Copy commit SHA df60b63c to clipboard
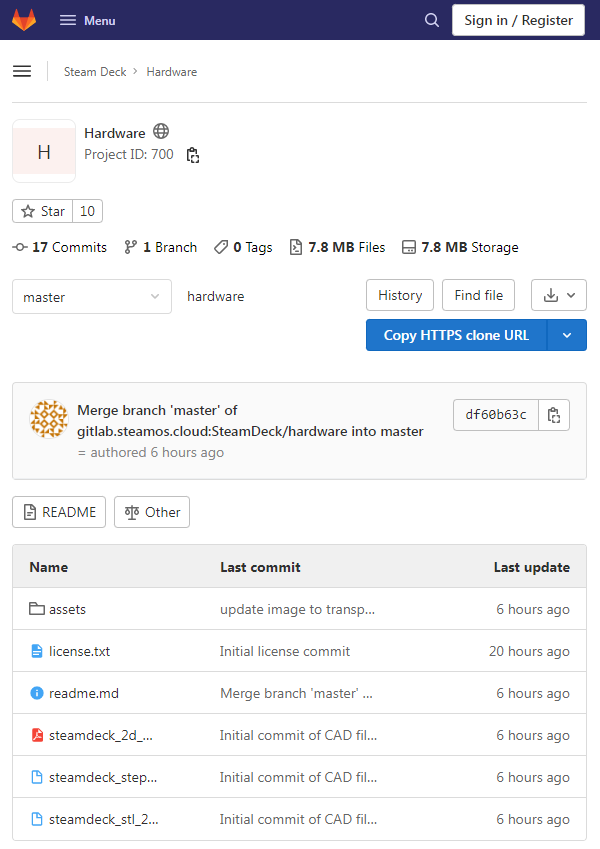The image size is (600, 849). [x=554, y=415]
